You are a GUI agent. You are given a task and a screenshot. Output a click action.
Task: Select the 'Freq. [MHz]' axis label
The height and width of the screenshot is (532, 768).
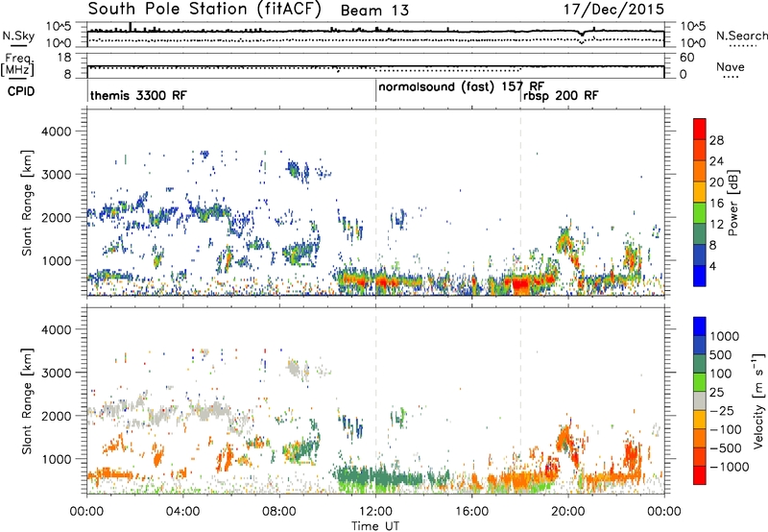pos(17,65)
